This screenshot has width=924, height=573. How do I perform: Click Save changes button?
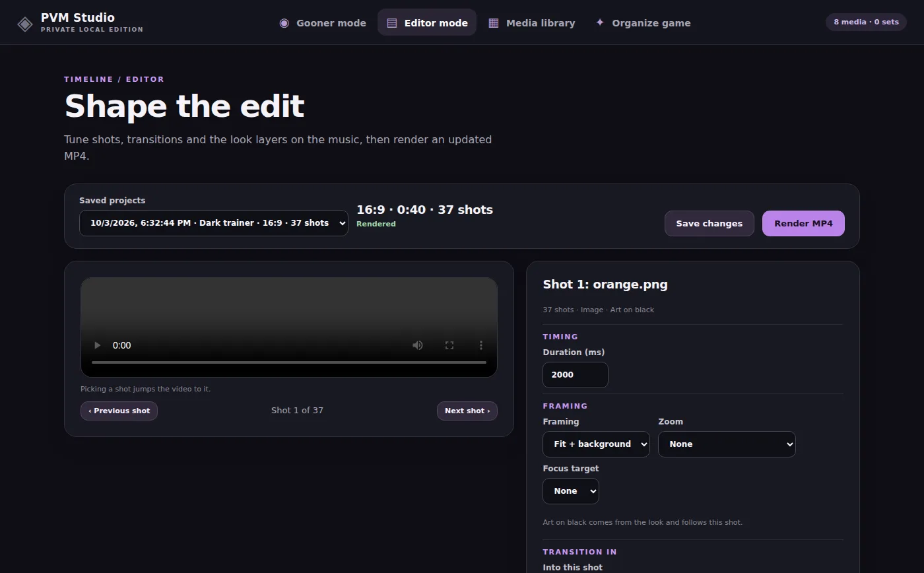click(x=709, y=223)
